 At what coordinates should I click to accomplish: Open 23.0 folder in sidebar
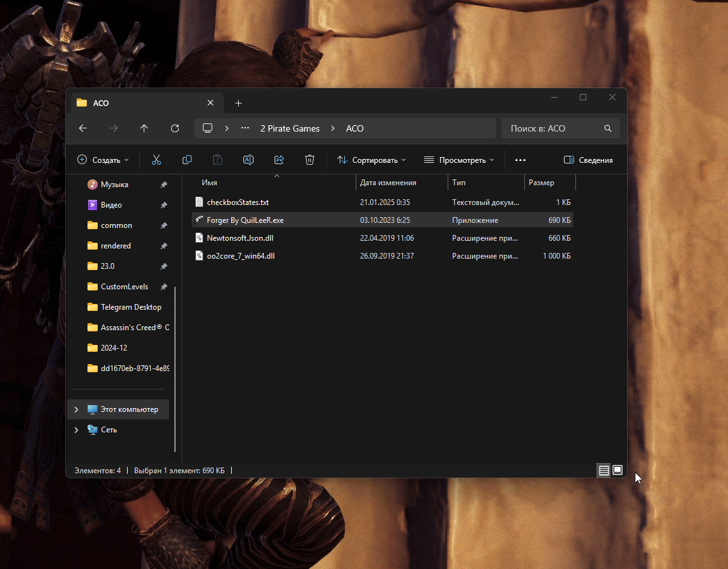pos(107,266)
